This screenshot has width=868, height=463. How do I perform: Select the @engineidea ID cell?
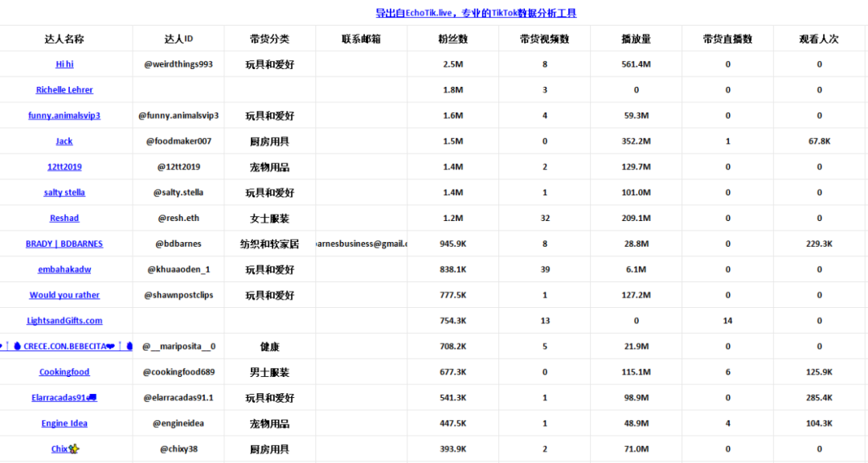178,423
